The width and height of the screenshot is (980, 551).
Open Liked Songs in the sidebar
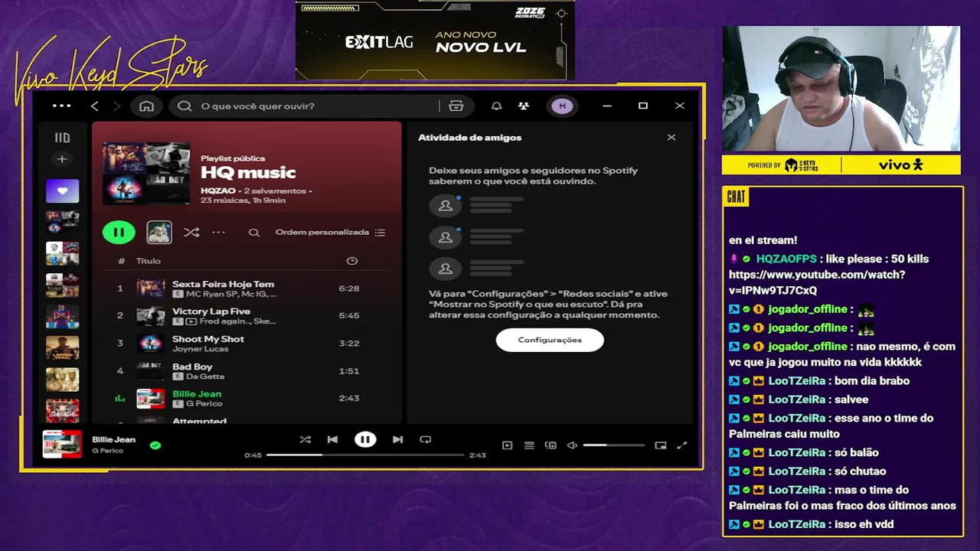click(62, 191)
